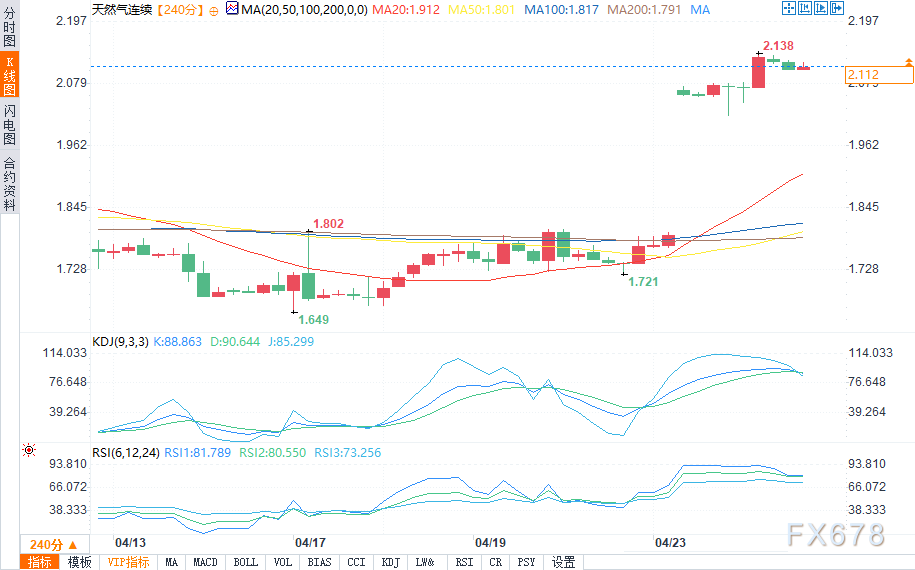Click the MA indicator chart icon
The width and height of the screenshot is (915, 570).
232,9
